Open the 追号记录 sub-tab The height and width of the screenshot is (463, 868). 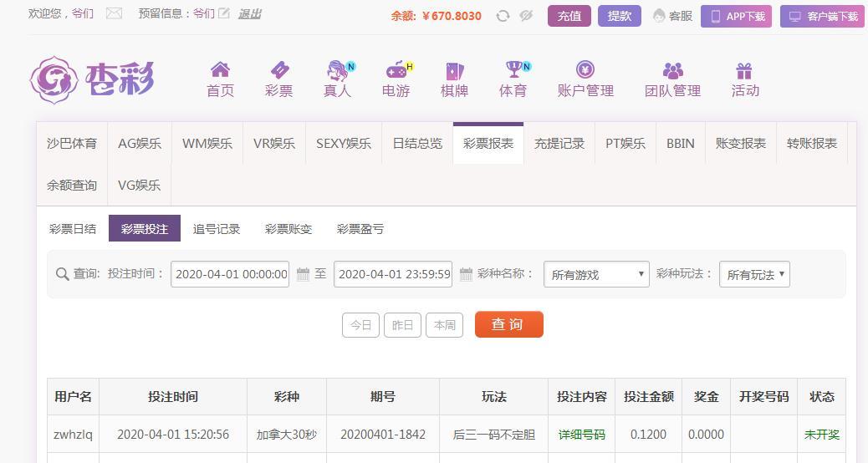pyautogui.click(x=217, y=228)
